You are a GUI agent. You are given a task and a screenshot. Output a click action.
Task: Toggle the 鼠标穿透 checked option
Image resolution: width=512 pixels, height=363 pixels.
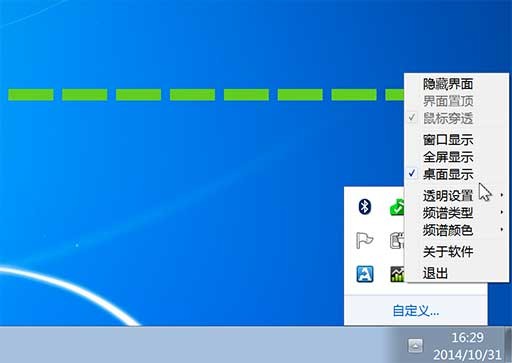pyautogui.click(x=457, y=118)
